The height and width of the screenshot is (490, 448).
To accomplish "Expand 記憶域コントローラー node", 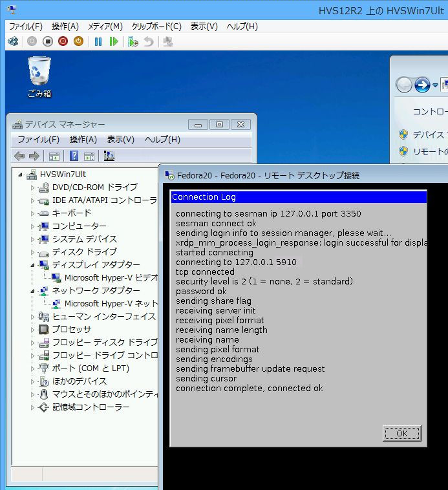I will tap(32, 407).
